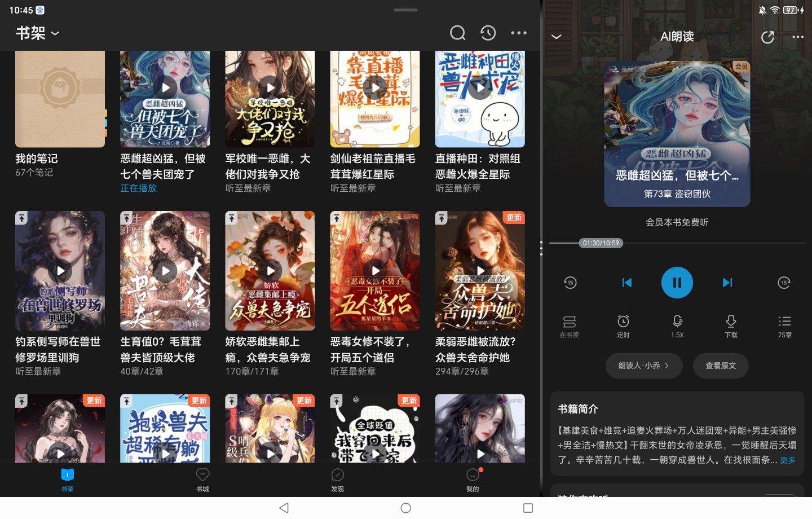The width and height of the screenshot is (812, 519).
Task: Rewind playback 15 seconds
Action: 570,283
